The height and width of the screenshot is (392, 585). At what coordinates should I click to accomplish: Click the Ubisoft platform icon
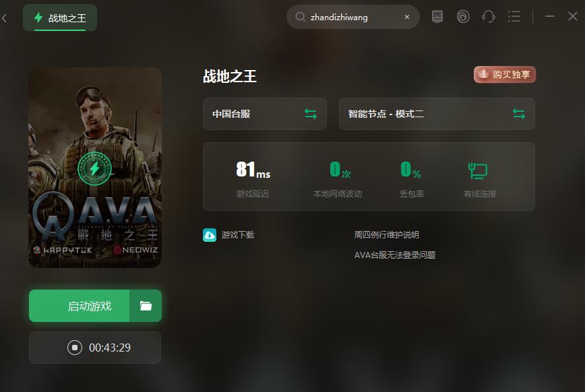tap(462, 16)
